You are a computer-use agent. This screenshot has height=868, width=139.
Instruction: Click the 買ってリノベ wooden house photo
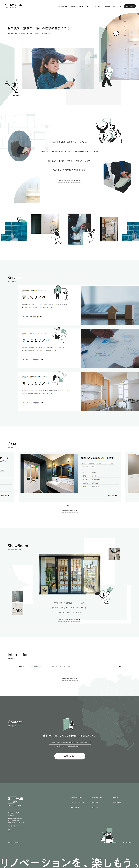point(110,305)
